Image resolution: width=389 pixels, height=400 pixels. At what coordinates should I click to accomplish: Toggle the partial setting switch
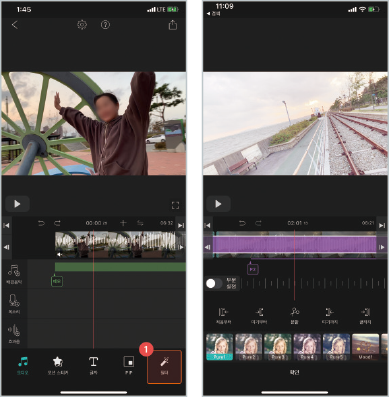click(214, 284)
